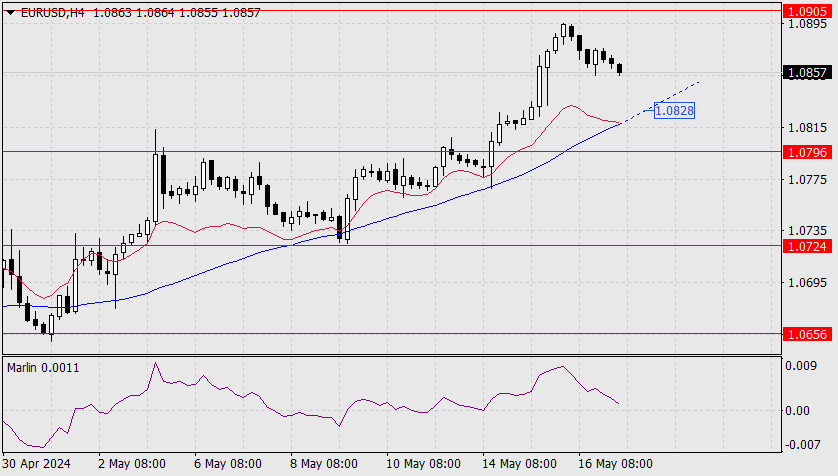
Task: Click the -0.007 Marlin scale value
Action: point(801,444)
